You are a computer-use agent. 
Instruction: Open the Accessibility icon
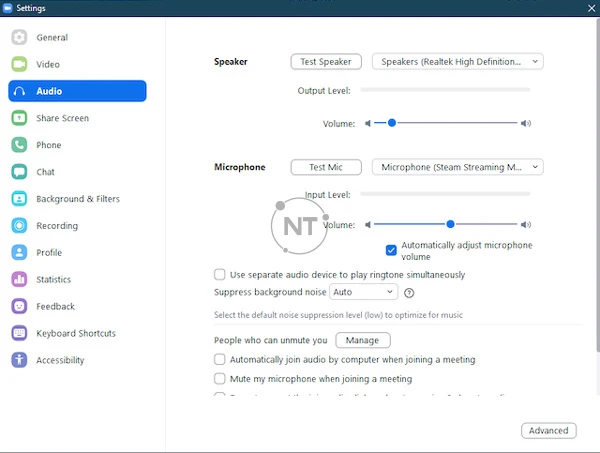point(19,360)
